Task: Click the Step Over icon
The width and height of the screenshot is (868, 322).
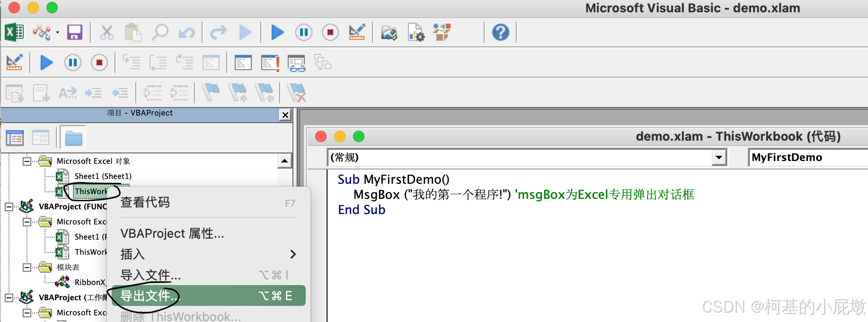Action: (158, 63)
